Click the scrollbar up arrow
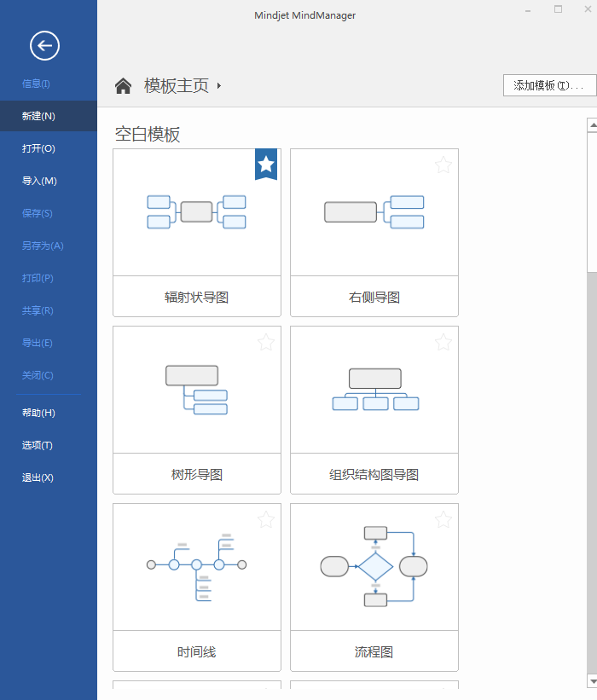The width and height of the screenshot is (597, 700). click(593, 125)
